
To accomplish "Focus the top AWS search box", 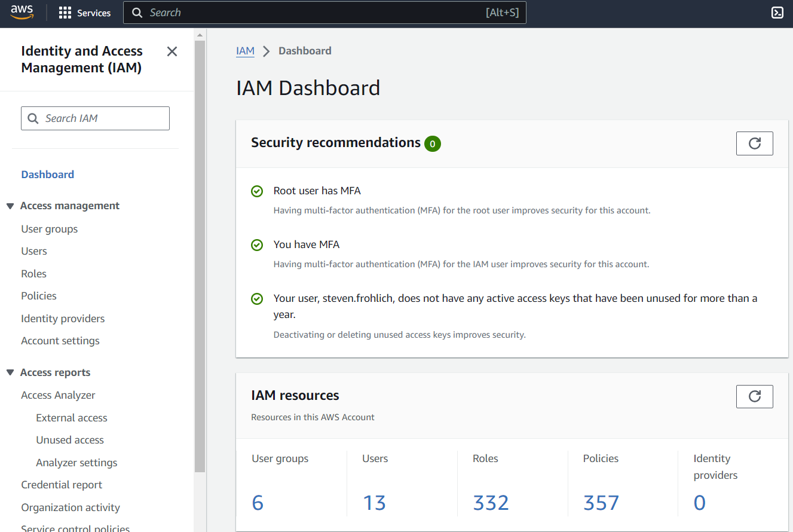I will tap(324, 13).
